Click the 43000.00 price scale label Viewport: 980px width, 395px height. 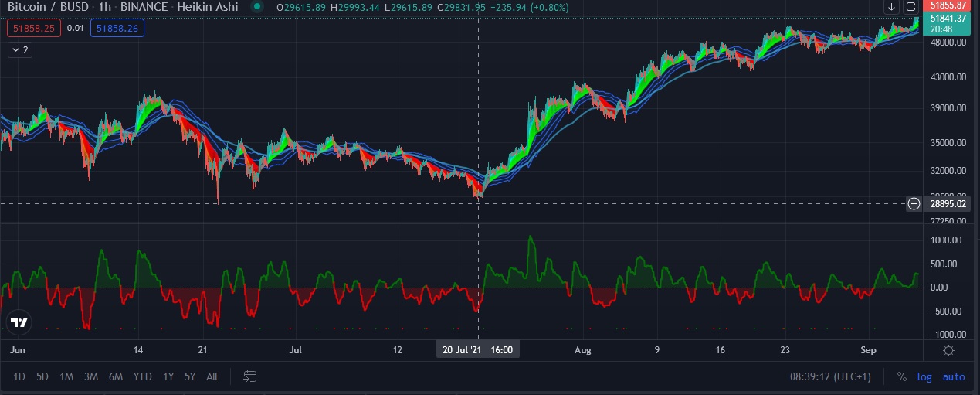[949, 77]
